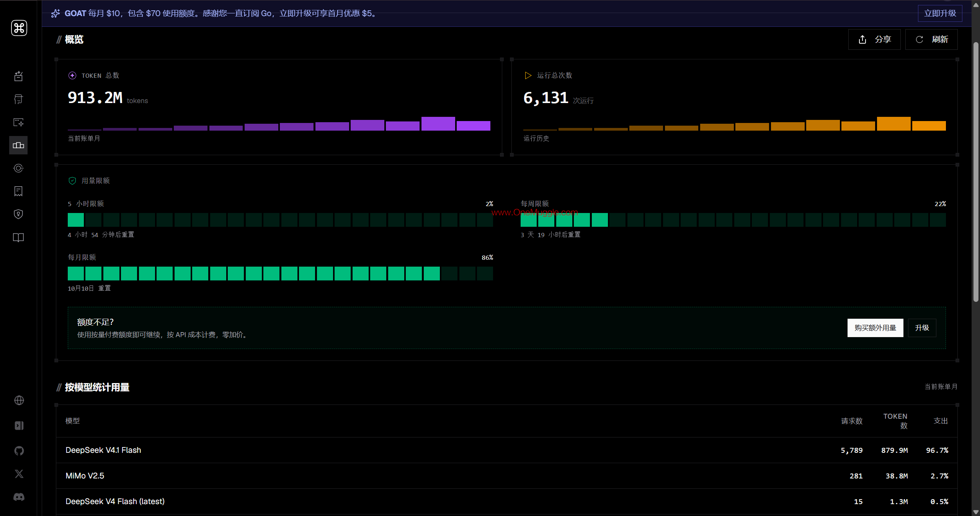Click the Token 总数 circle icon
This screenshot has height=516, width=980.
[72, 75]
